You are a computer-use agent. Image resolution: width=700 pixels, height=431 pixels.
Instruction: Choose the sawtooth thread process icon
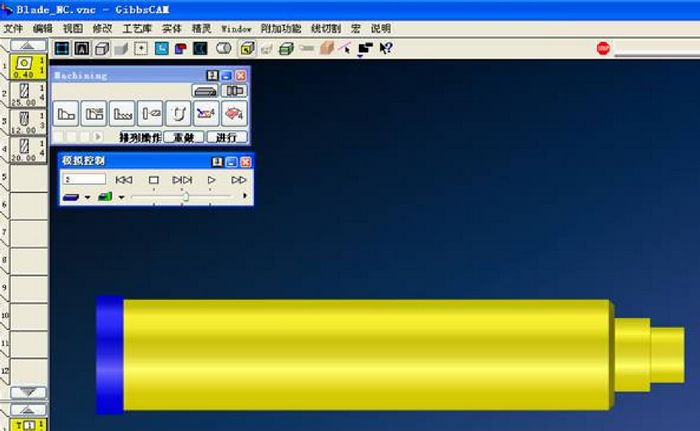point(122,113)
